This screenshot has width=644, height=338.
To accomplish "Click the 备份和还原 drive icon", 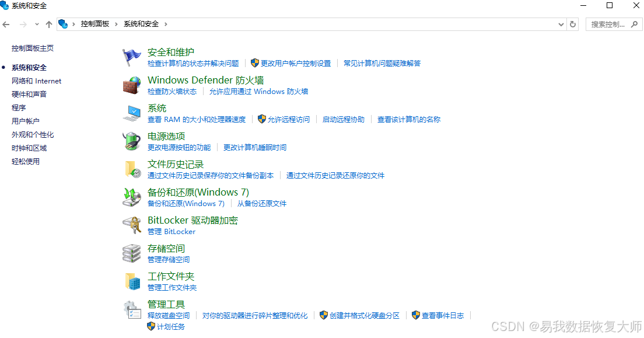I will click(x=131, y=197).
